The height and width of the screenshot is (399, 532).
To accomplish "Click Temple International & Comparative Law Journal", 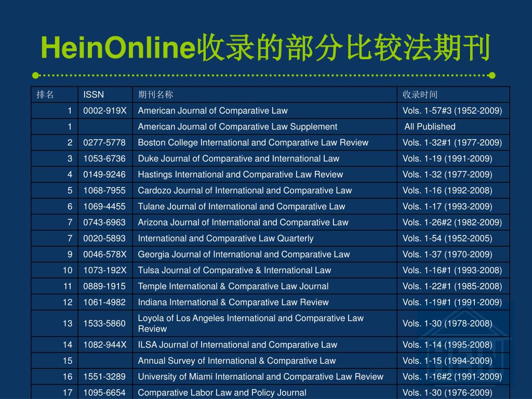I will pyautogui.click(x=233, y=286).
